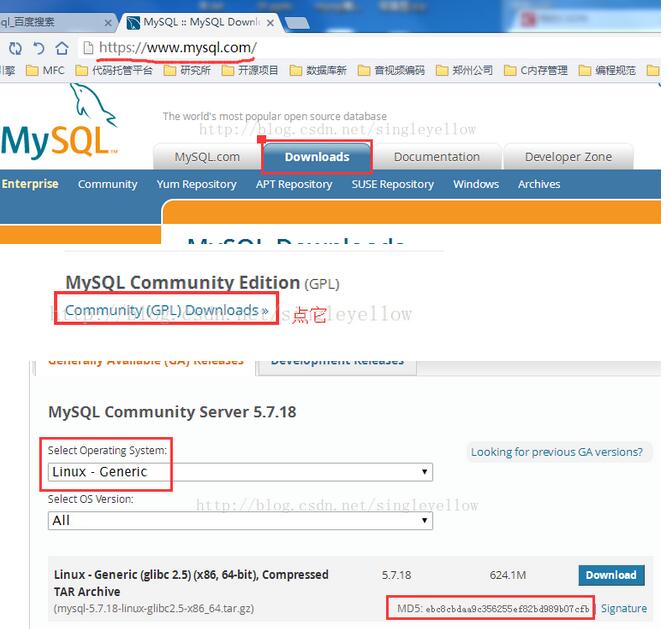The image size is (670, 629).
Task: Click the browser home icon
Action: pos(62,48)
